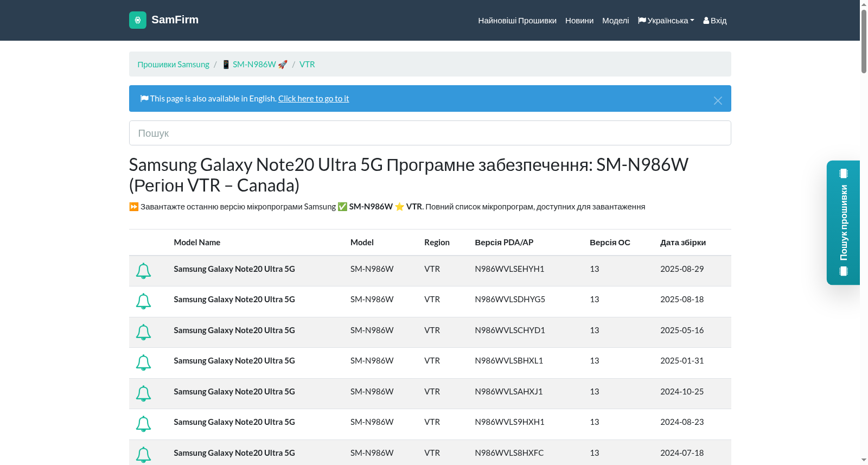Click the SamFirm logo icon

138,20
